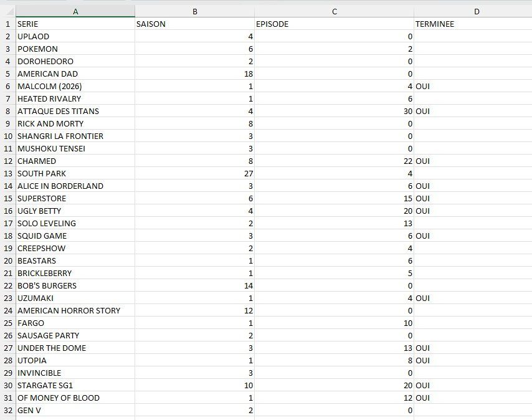
Task: Click the TERMINEE header cell
Action: (473, 24)
